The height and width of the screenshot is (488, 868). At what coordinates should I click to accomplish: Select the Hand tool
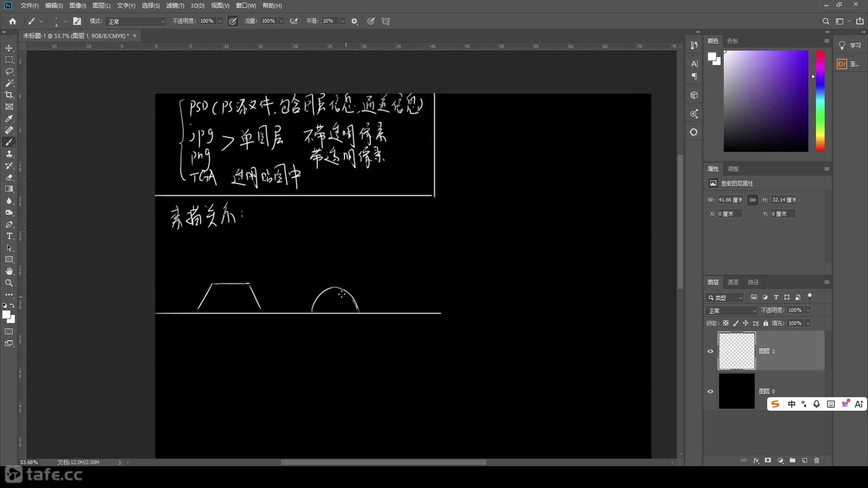(x=9, y=271)
